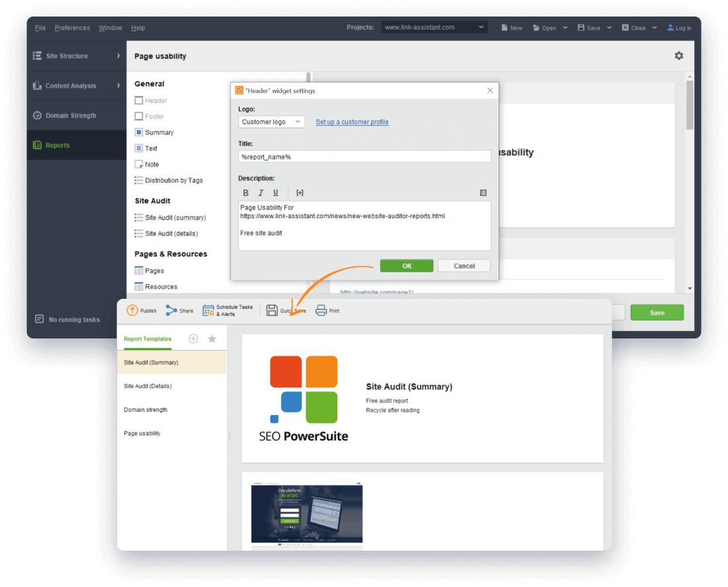Click the No running tasks status icon
Image resolution: width=728 pixels, height=587 pixels.
[x=40, y=319]
